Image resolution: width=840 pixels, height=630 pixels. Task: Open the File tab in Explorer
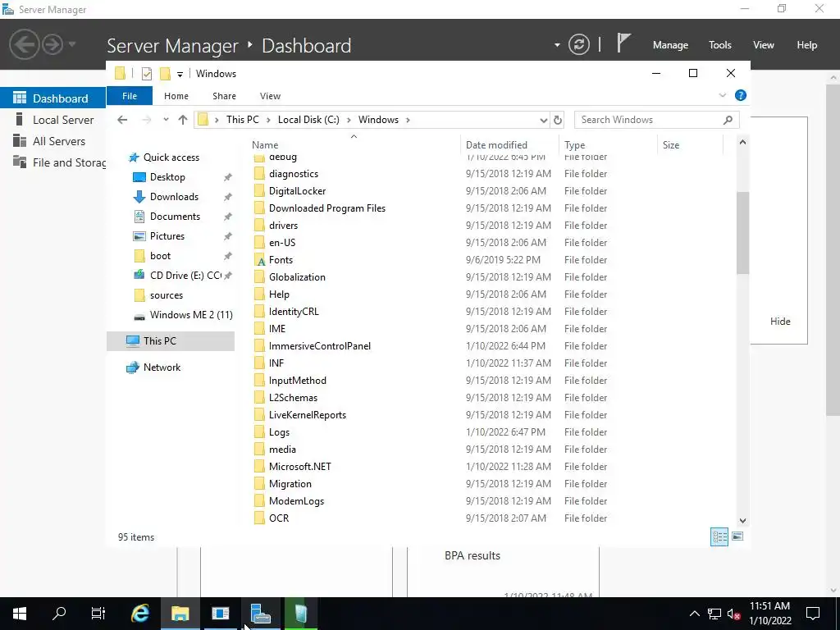[130, 96]
